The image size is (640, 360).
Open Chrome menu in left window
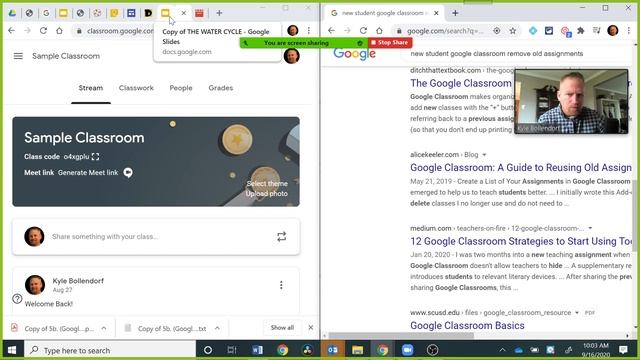pos(309,31)
